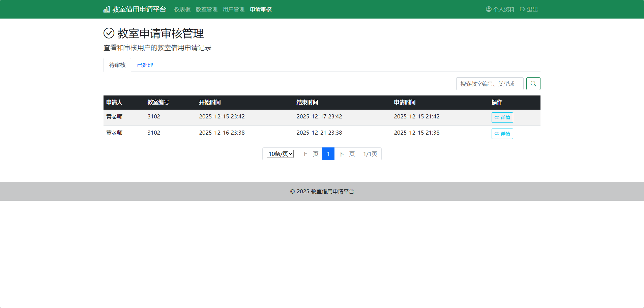Expand the 10条/页 page size dropdown
The image size is (644, 308).
(280, 154)
